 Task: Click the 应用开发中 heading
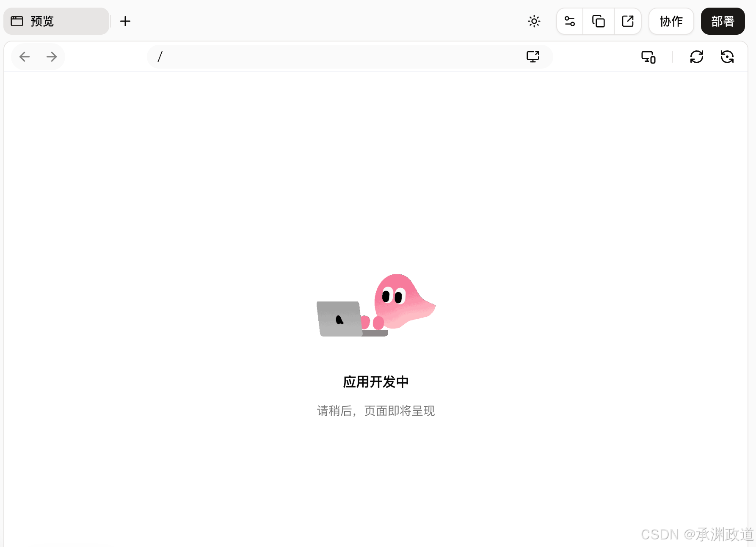376,382
